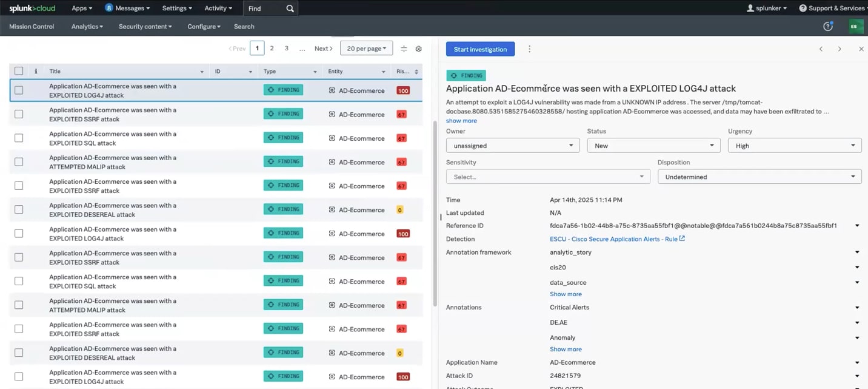This screenshot has height=389, width=868.
Task: Open the Configure menu
Action: 204,27
